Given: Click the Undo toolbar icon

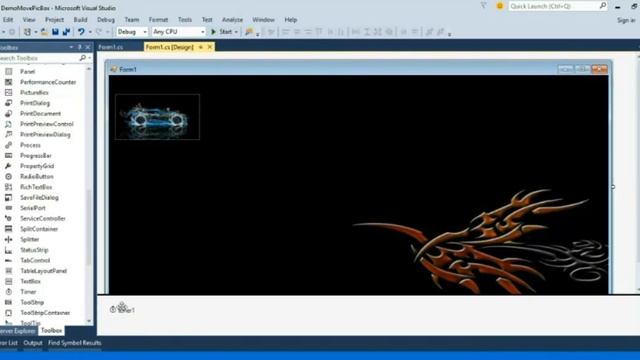Looking at the screenshot, I should pos(81,32).
